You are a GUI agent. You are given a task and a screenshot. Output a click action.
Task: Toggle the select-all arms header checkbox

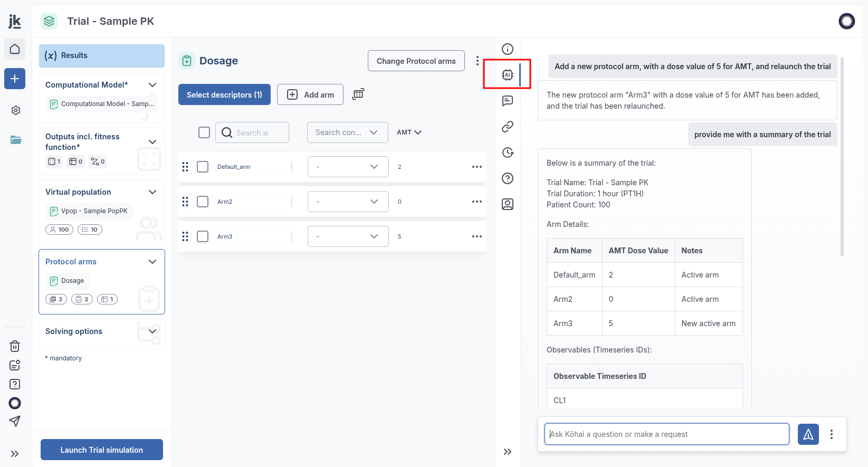point(204,132)
